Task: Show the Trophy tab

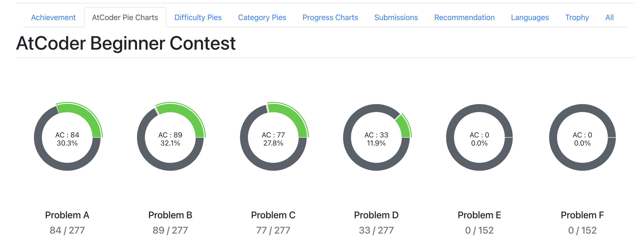Action: point(577,17)
